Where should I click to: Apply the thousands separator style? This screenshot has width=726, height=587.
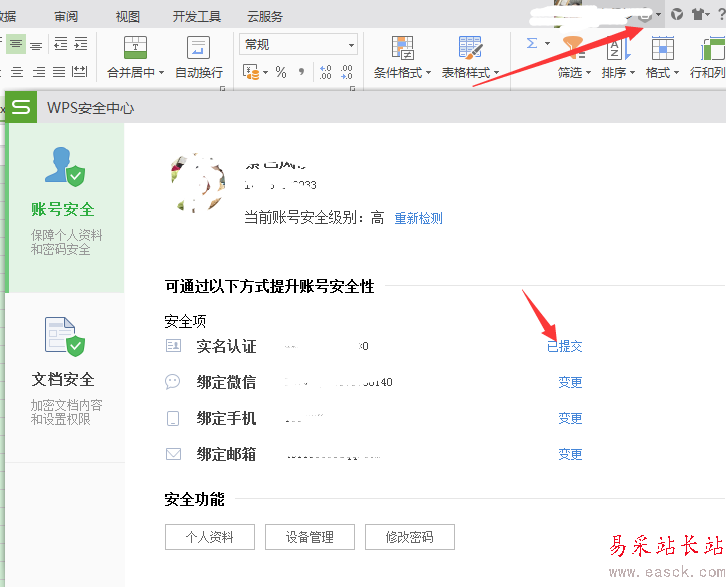(x=301, y=72)
